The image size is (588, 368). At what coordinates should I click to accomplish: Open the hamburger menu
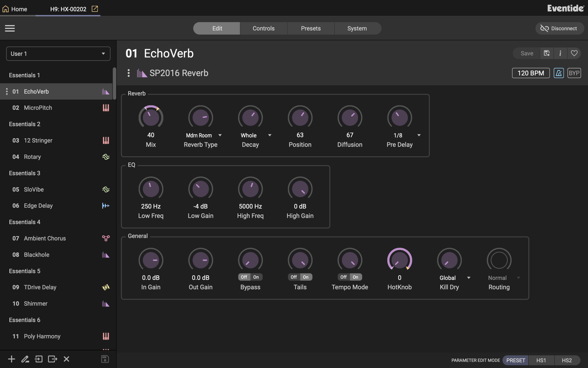[10, 28]
